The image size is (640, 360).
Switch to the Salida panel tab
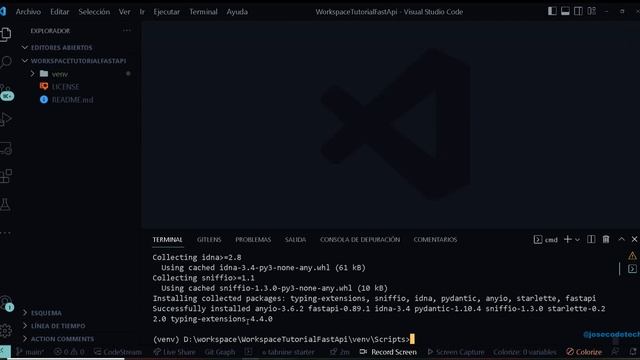[x=296, y=240]
